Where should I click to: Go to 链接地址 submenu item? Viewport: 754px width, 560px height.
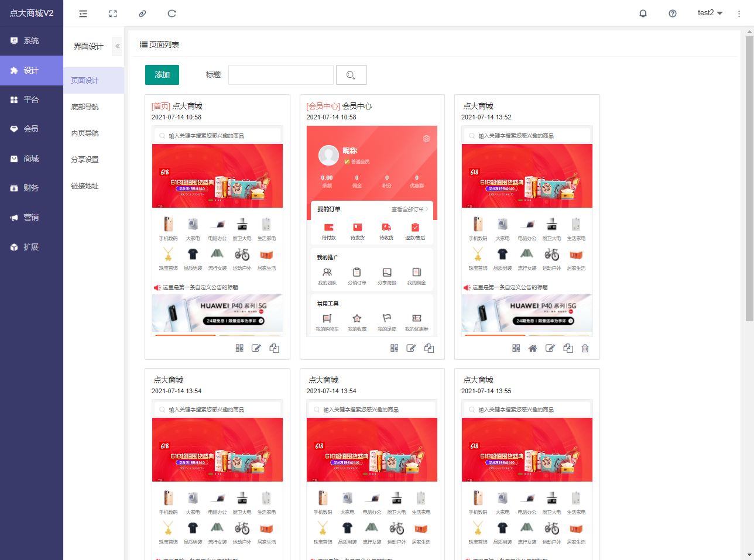pos(94,185)
